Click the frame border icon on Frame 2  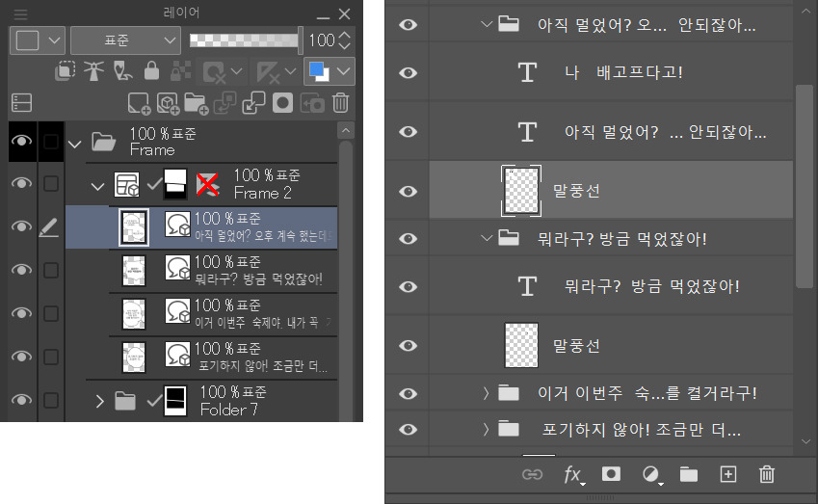pos(127,185)
